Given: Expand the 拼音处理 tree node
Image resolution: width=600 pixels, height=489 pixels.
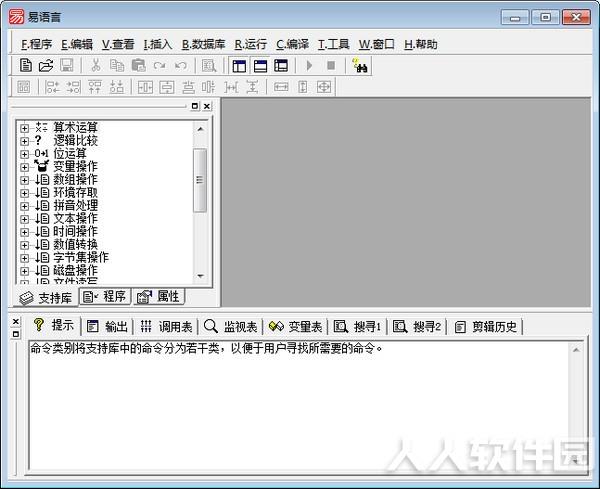Looking at the screenshot, I should click(x=24, y=207).
